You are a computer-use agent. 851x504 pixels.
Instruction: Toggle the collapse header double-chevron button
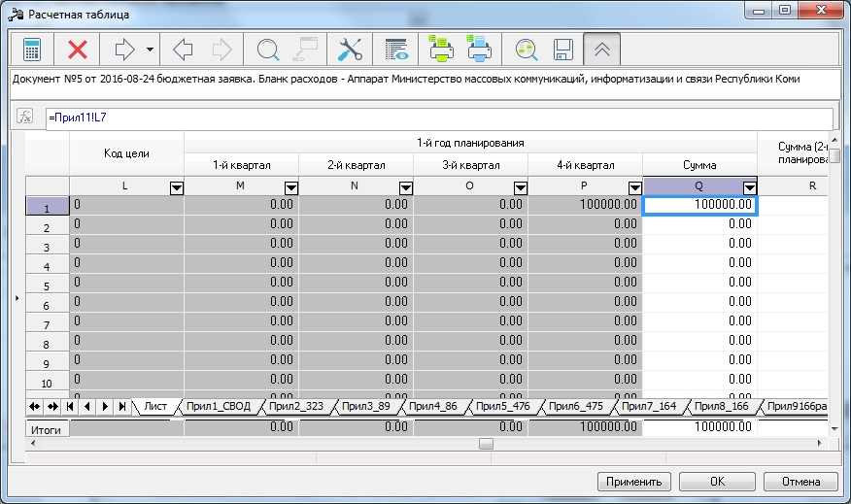coord(602,50)
